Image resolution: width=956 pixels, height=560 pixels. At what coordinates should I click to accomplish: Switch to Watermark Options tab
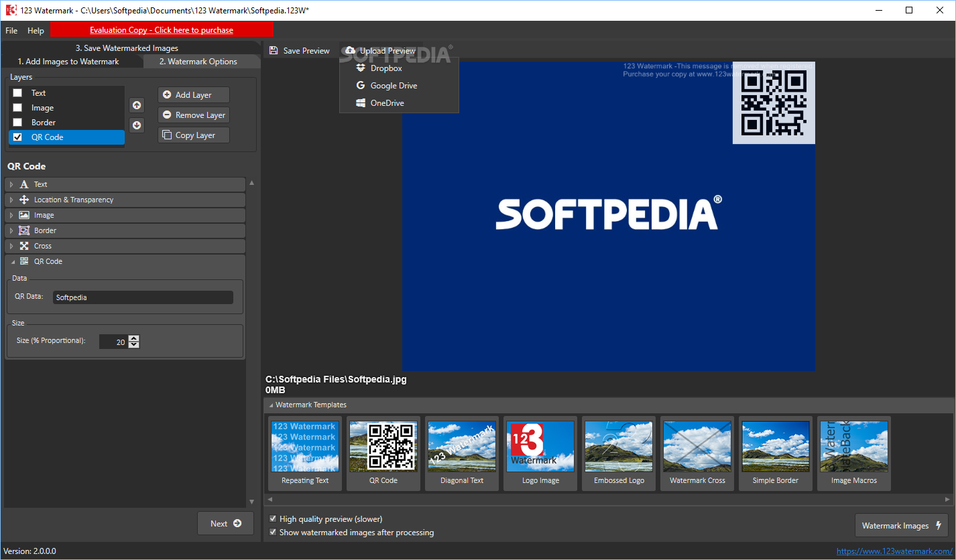tap(198, 62)
